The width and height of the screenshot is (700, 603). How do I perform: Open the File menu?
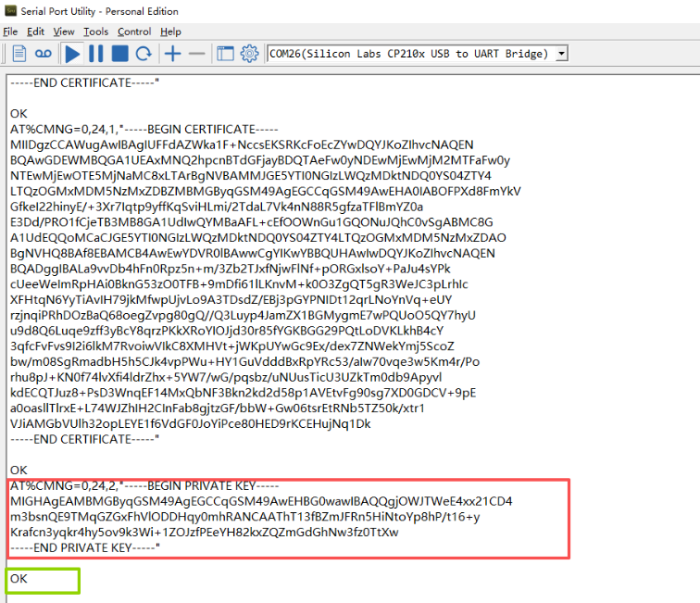[x=10, y=31]
